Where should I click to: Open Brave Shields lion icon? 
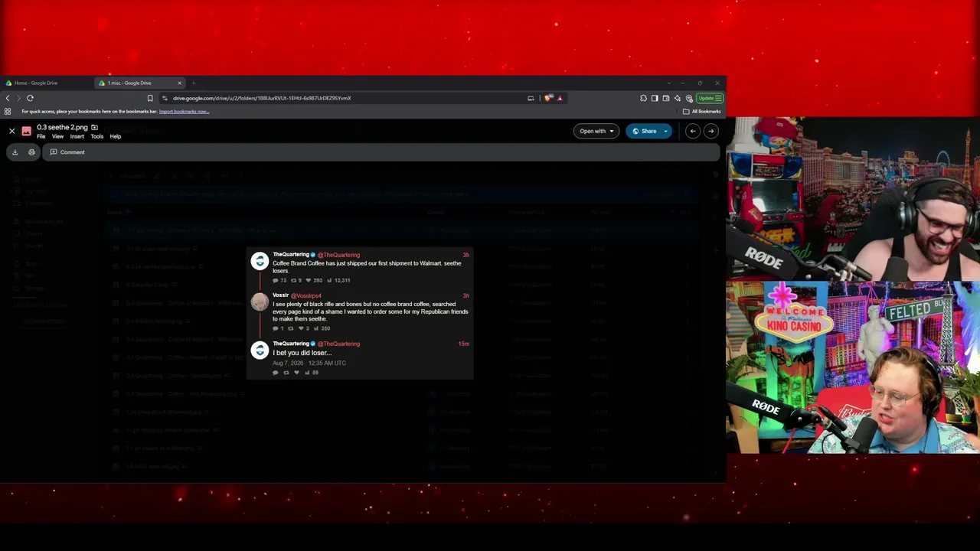[548, 98]
